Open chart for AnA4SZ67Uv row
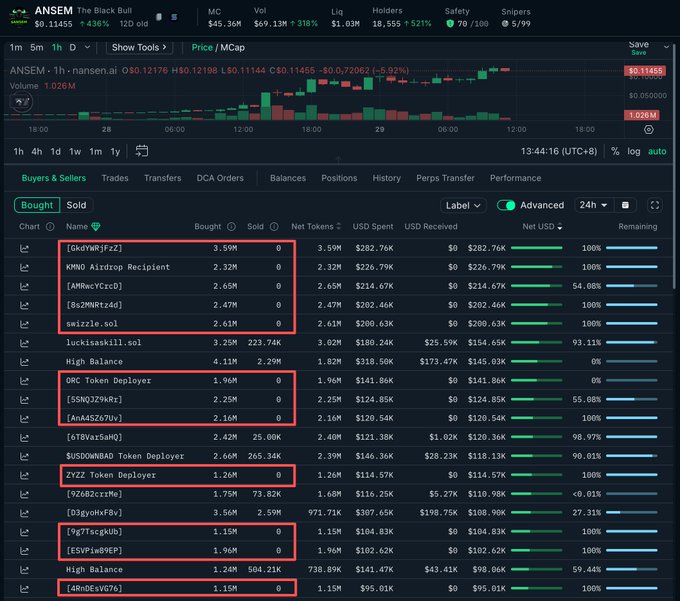This screenshot has height=601, width=680. point(24,418)
